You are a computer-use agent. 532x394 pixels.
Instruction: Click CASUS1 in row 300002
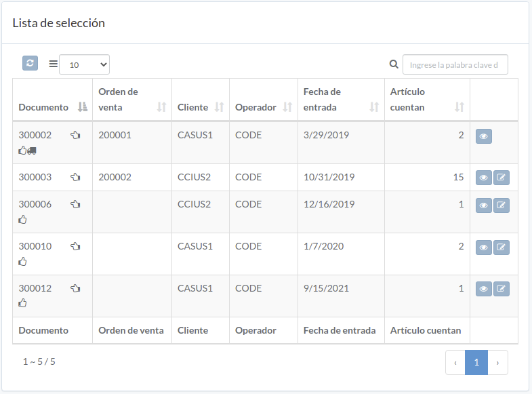[x=195, y=135]
